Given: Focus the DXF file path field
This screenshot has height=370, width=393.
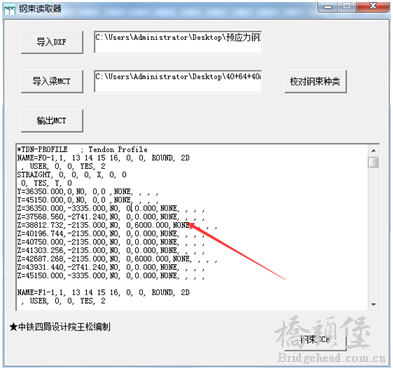Looking at the screenshot, I should coord(178,42).
